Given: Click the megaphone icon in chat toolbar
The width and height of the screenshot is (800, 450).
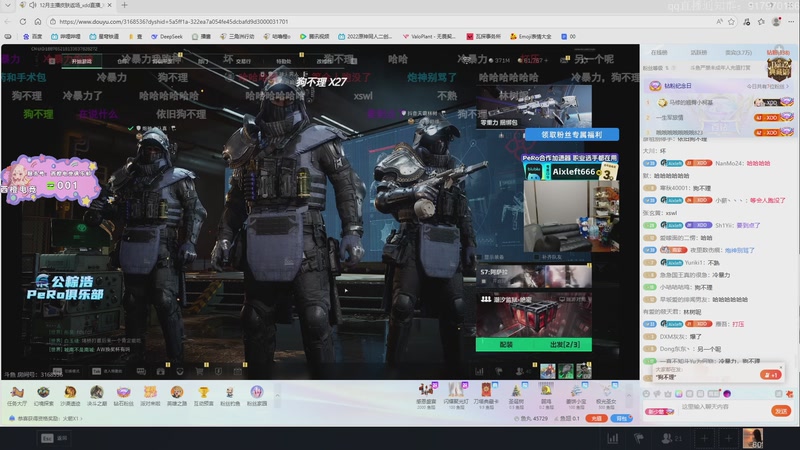Looking at the screenshot, I should click(x=657, y=394).
